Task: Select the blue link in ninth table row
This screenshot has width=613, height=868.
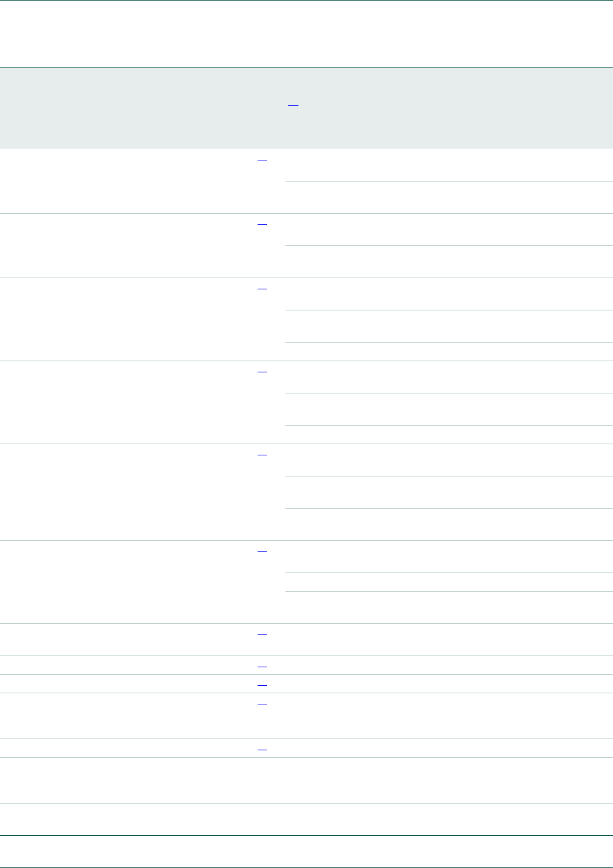Action: click(261, 685)
